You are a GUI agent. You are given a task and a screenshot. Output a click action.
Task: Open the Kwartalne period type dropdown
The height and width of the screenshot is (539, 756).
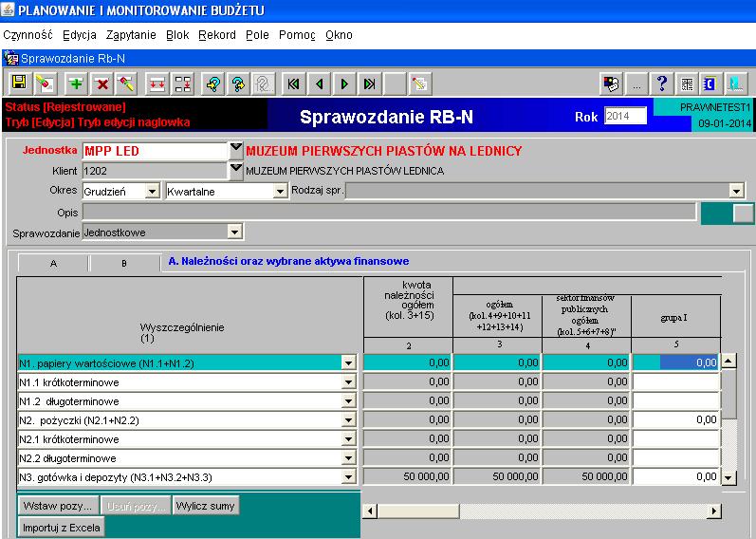280,192
